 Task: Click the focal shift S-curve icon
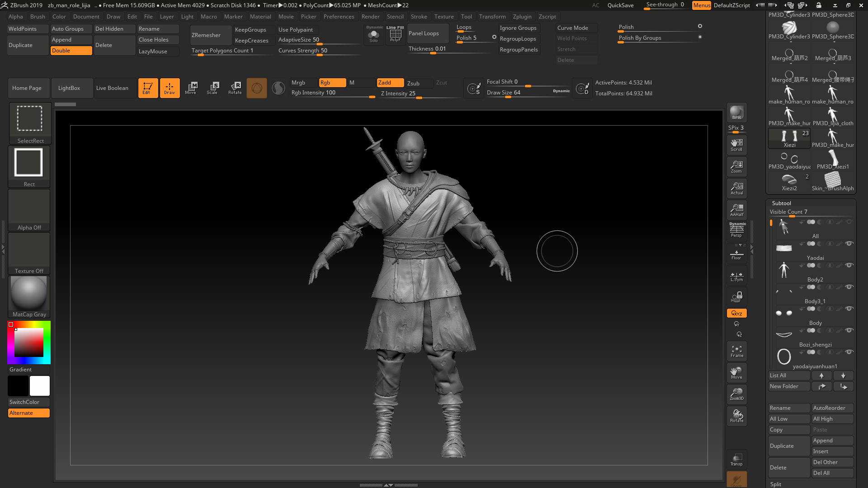474,88
